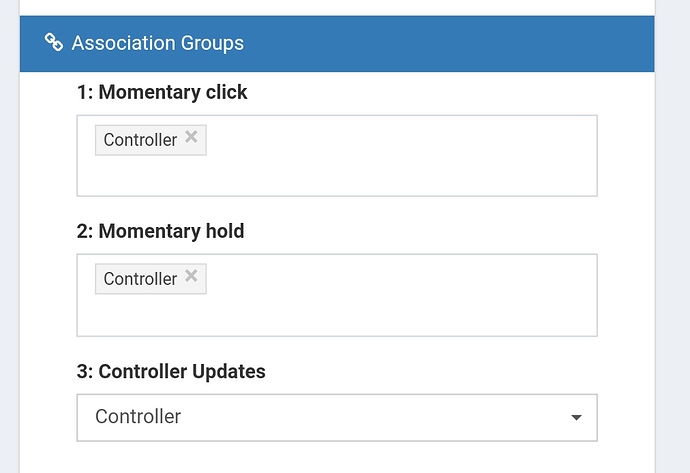The height and width of the screenshot is (473, 690).
Task: Select the Controller value in Controller Updates box
Action: (x=138, y=417)
